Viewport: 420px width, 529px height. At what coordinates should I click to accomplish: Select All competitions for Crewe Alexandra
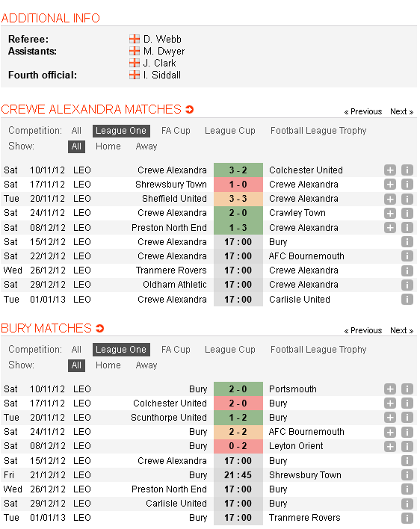[76, 131]
